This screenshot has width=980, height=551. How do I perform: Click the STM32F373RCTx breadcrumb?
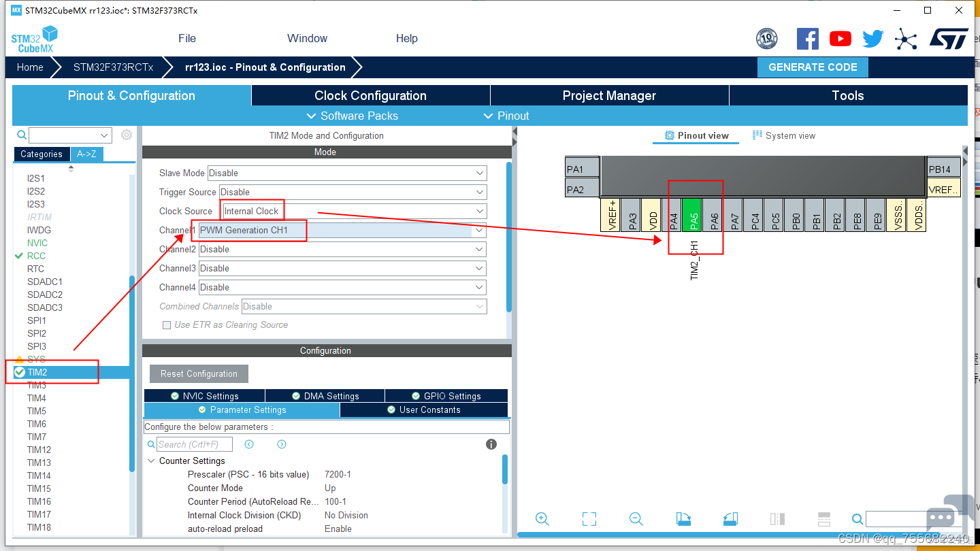tap(114, 67)
